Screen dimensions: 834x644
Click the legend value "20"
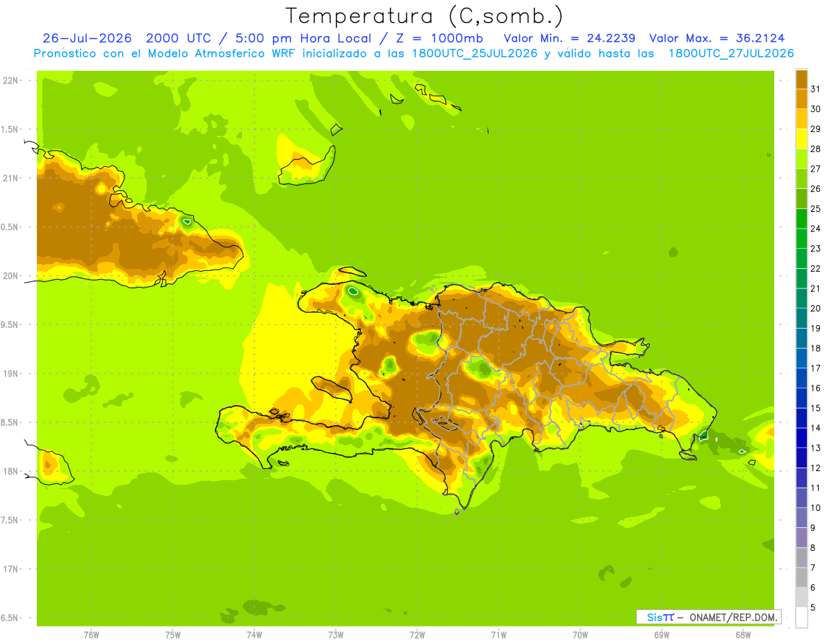tap(815, 308)
